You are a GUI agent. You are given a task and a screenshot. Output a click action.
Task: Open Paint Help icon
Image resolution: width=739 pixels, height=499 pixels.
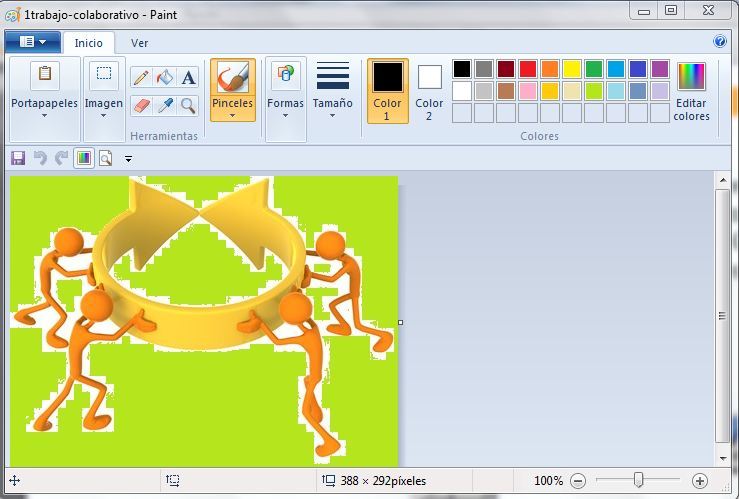719,42
